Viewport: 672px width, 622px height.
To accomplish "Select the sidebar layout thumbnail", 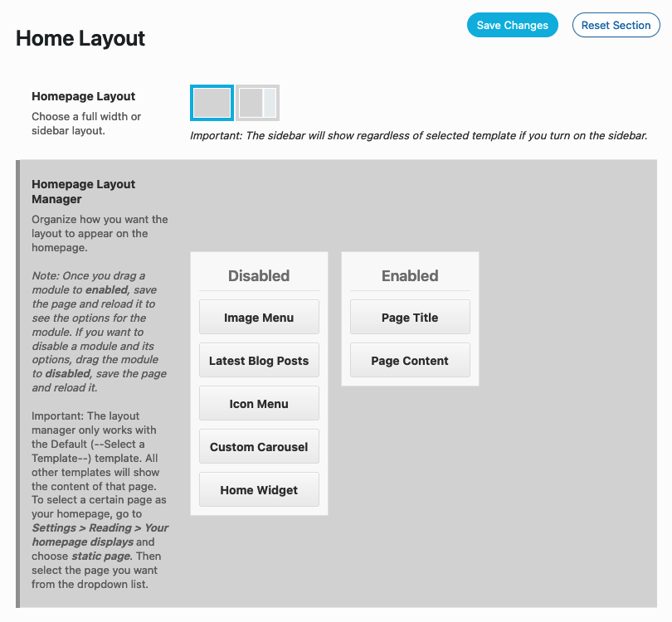I will click(x=257, y=102).
